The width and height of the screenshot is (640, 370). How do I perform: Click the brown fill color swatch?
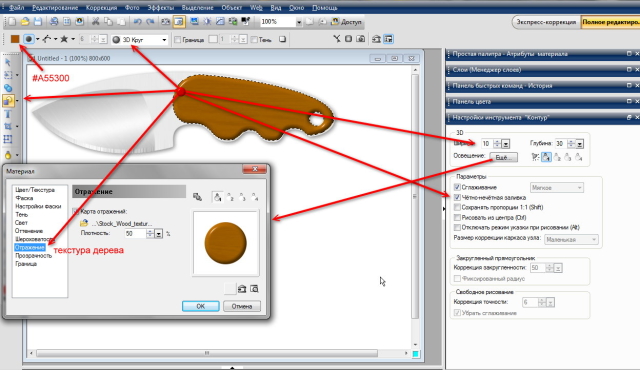coord(15,39)
